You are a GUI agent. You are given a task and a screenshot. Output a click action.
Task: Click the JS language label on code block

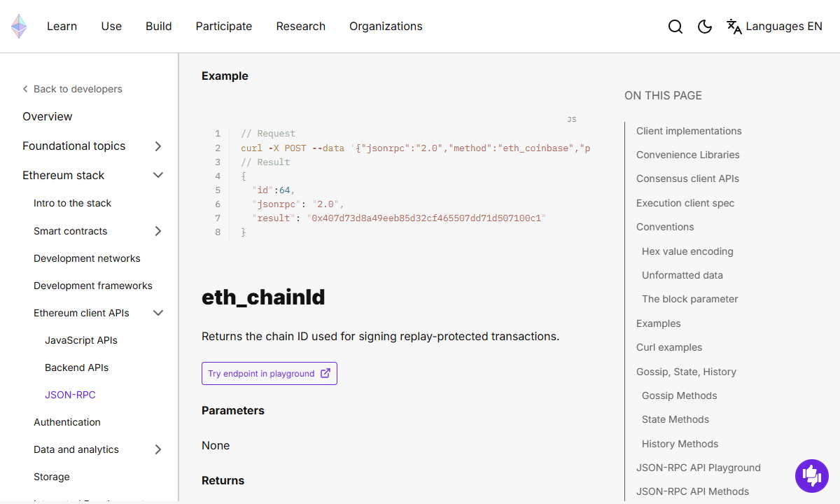click(572, 120)
